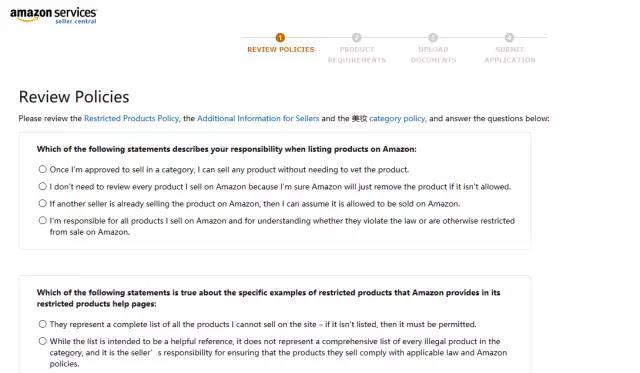The width and height of the screenshot is (640, 373).
Task: Open the category policy link
Action: point(397,118)
